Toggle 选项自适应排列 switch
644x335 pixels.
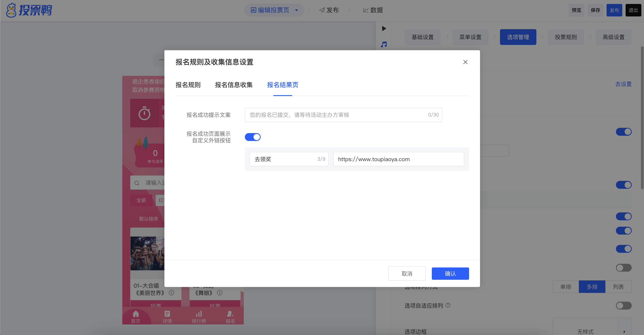coord(623,305)
